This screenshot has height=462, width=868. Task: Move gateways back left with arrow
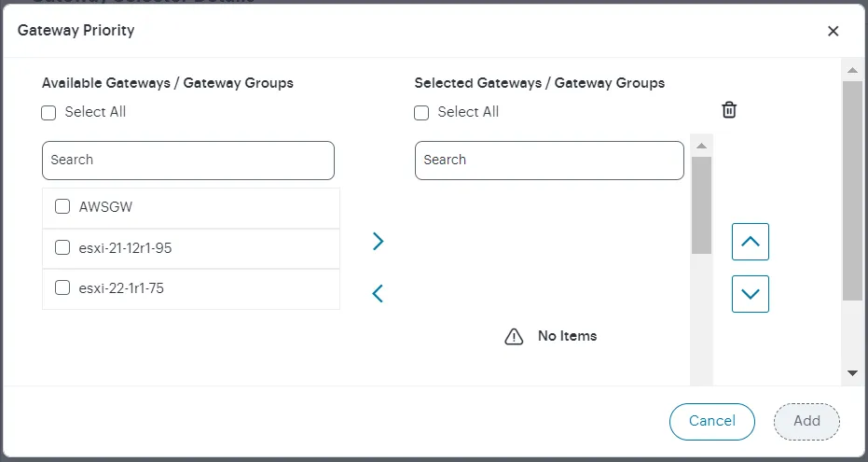click(378, 293)
